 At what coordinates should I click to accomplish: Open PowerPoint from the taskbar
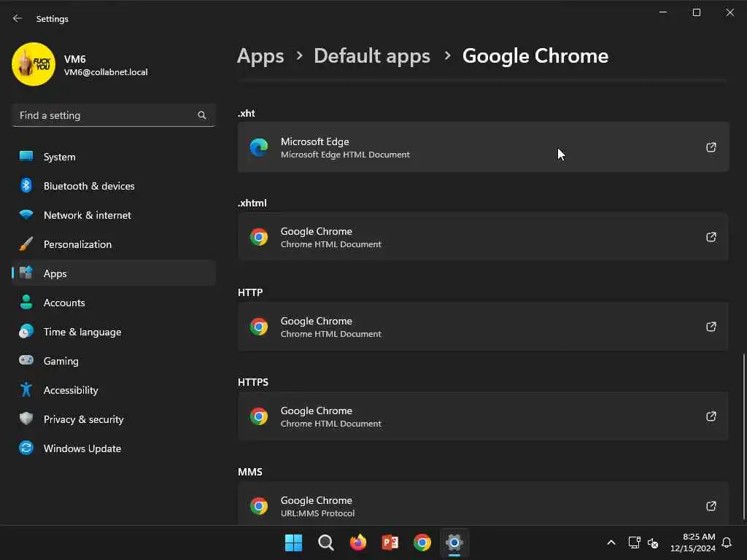tap(390, 542)
